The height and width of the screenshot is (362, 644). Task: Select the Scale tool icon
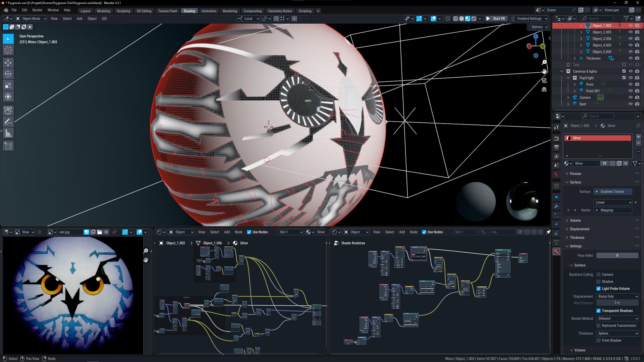pos(8,85)
